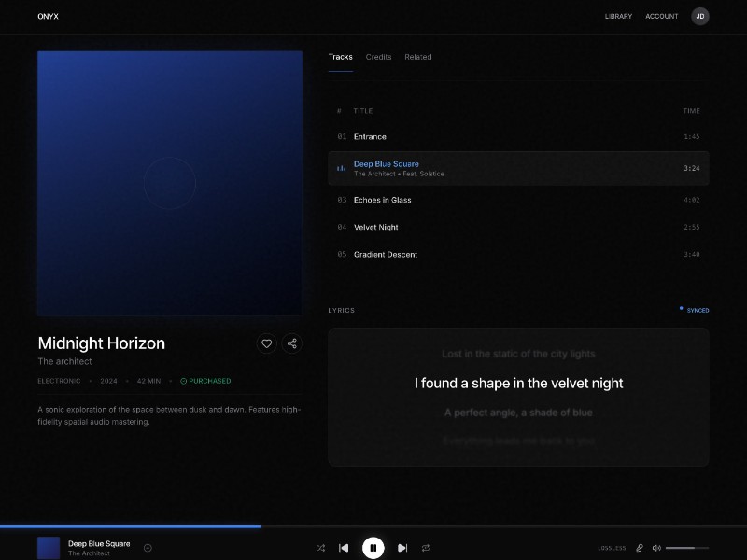The height and width of the screenshot is (560, 747).
Task: Go back to the previous track
Action: click(345, 548)
